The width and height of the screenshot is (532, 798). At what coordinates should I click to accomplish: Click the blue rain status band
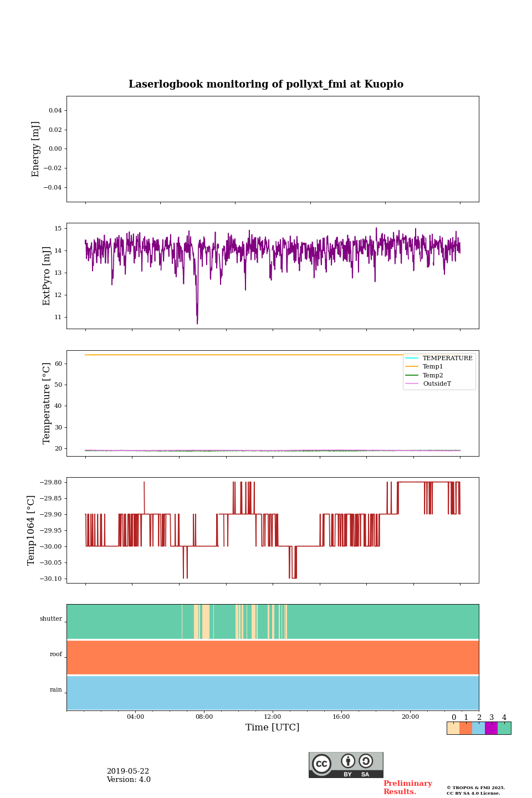[273, 693]
